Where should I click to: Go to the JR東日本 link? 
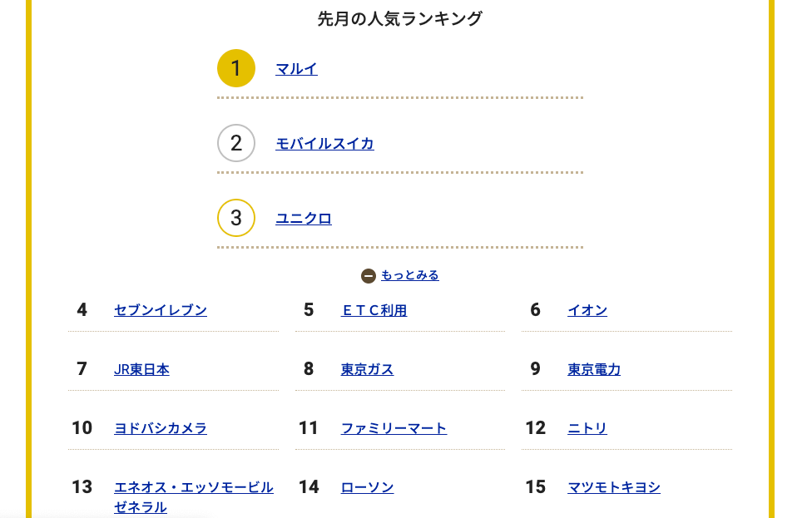(141, 369)
